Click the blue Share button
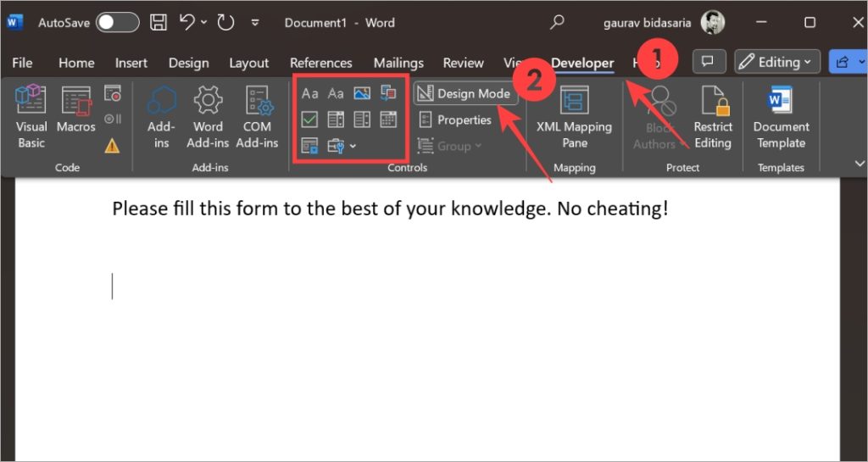The height and width of the screenshot is (462, 868). 848,62
